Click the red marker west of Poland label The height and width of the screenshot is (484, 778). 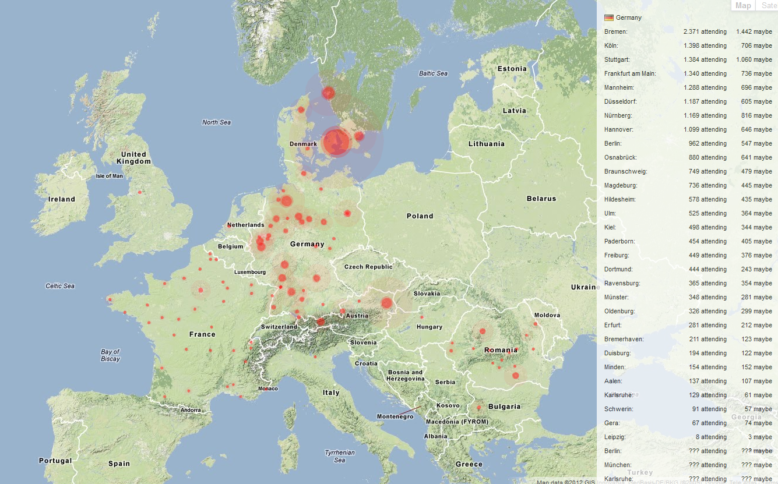pos(348,213)
